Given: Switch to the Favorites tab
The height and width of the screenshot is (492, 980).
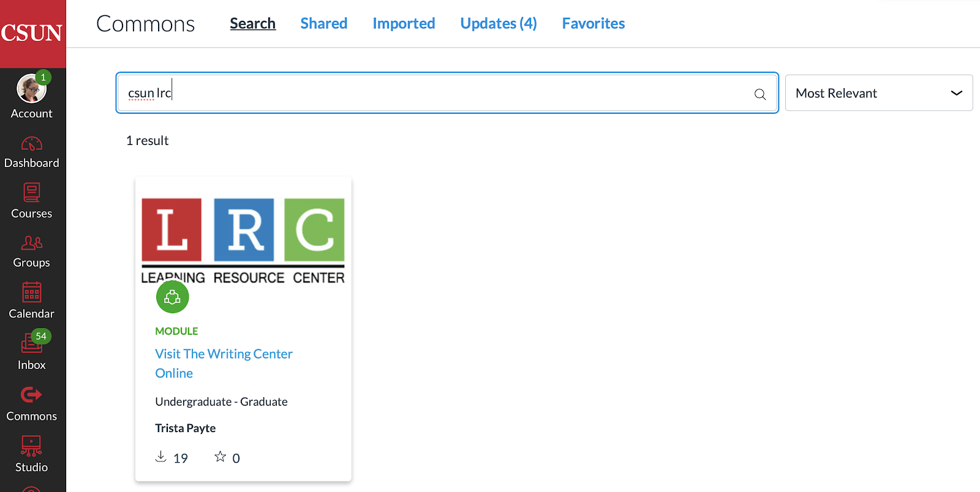Looking at the screenshot, I should pos(594,23).
